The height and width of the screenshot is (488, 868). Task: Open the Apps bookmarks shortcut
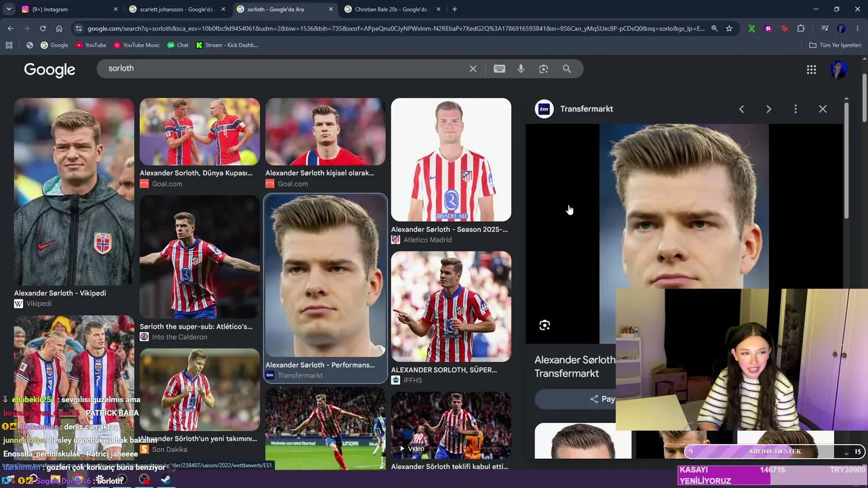click(9, 45)
